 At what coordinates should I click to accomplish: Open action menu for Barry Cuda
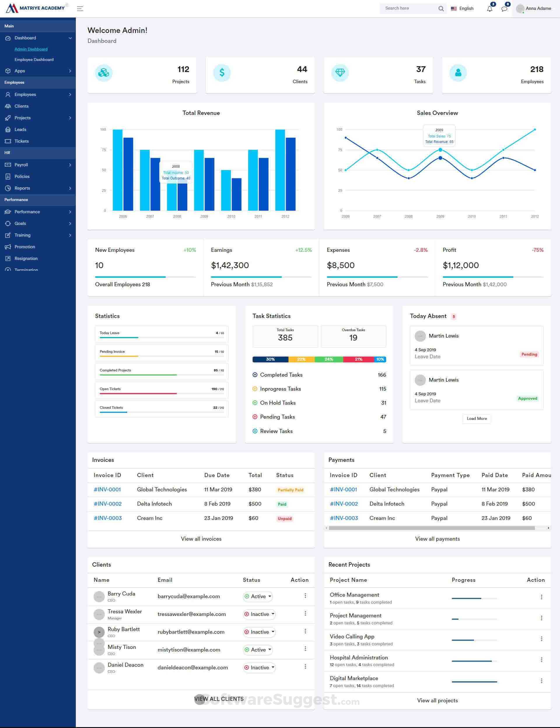(305, 595)
